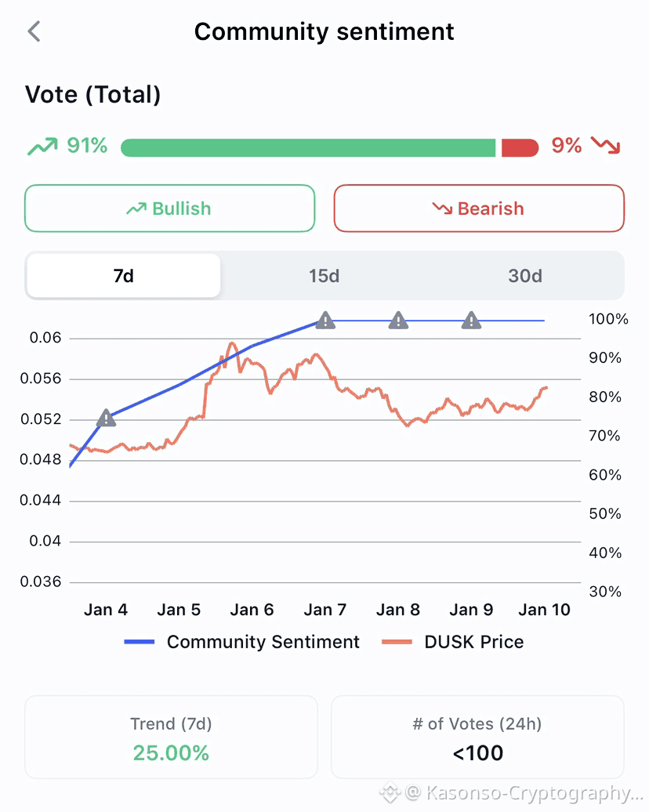Image resolution: width=649 pixels, height=812 pixels.
Task: Click the red downward trend icon beside 9%
Action: click(x=605, y=146)
